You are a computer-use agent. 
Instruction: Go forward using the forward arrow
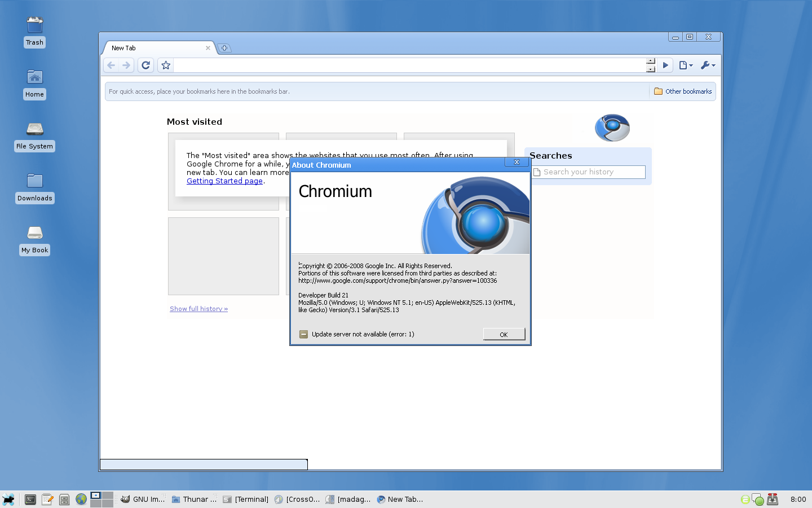tap(126, 65)
